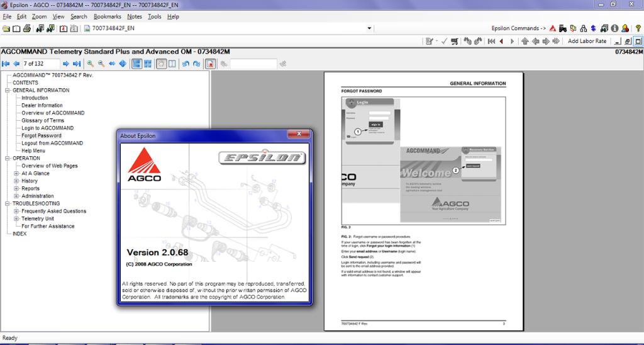Select For Further Assistance tree entry

click(48, 227)
